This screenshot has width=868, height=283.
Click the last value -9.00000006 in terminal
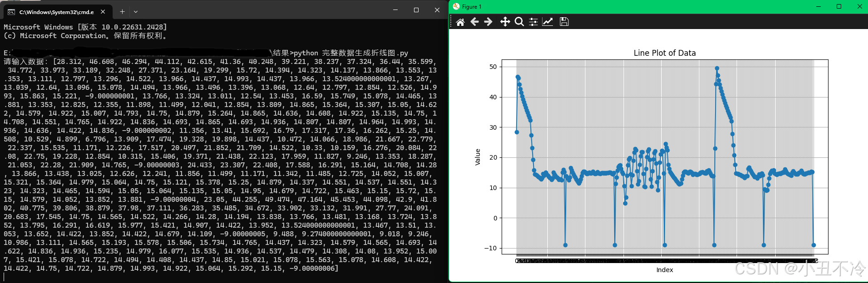coord(314,268)
